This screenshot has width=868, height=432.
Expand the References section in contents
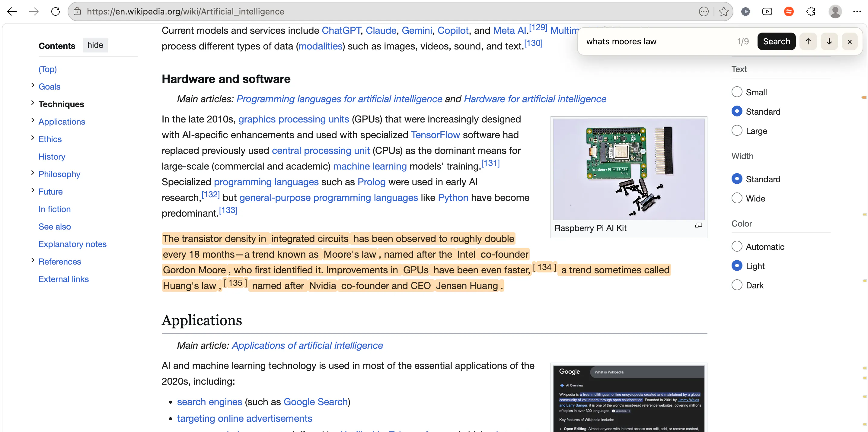click(x=33, y=261)
